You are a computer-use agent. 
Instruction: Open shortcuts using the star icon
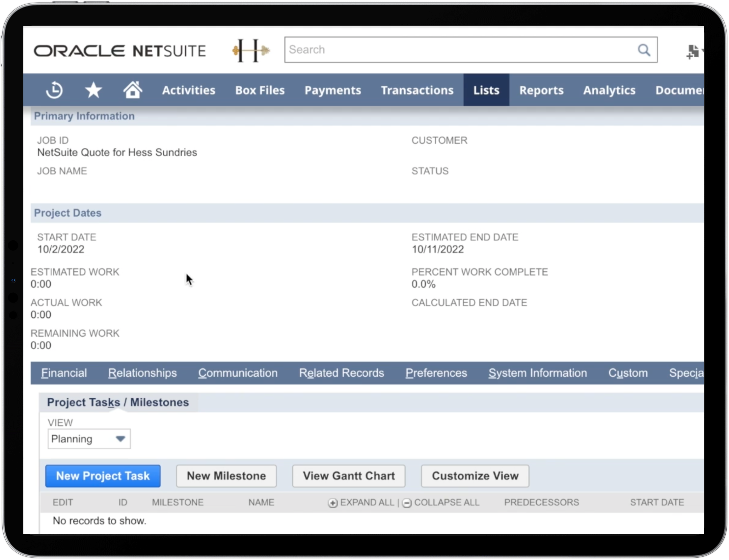(x=94, y=90)
